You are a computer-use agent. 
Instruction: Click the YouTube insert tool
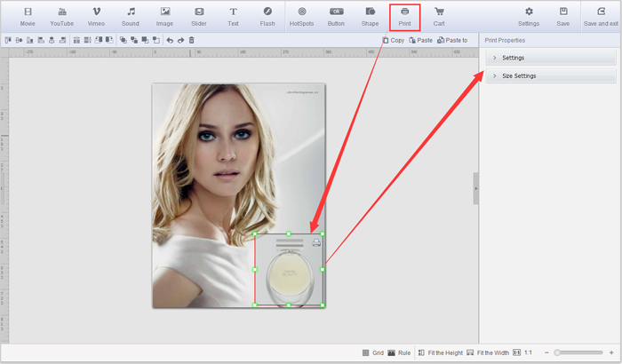[x=61, y=16]
